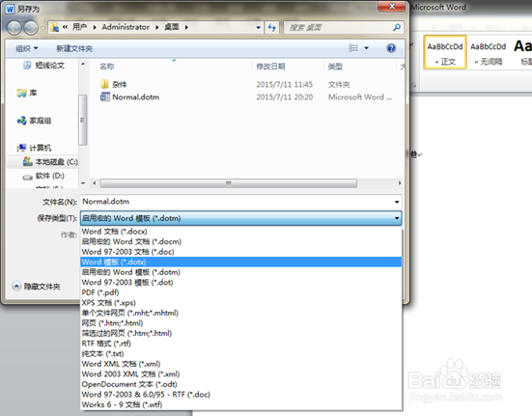The width and height of the screenshot is (532, 416).
Task: Choose 网页 (*.htm;*.html) format
Action: click(x=240, y=322)
